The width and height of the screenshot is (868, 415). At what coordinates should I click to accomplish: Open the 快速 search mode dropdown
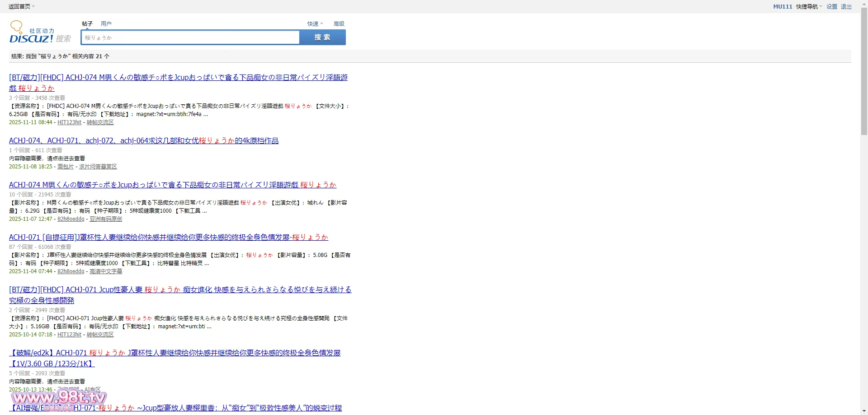point(315,23)
